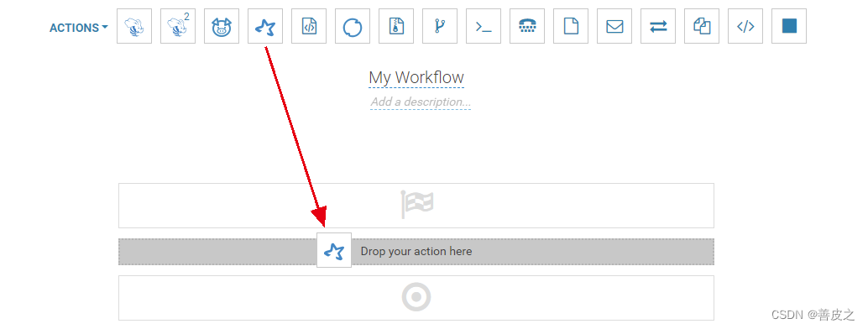868x329 pixels.
Task: Select the Streaming exchange arrows action icon
Action: click(x=658, y=26)
